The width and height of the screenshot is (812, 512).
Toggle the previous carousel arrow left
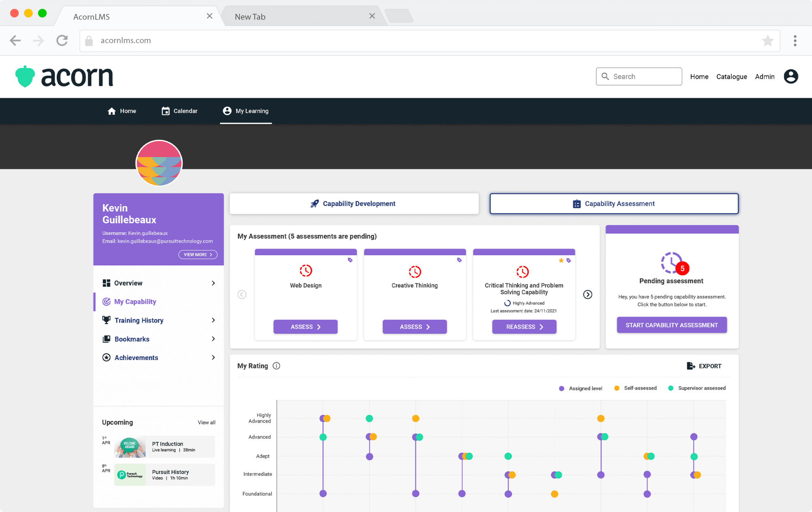[242, 295]
